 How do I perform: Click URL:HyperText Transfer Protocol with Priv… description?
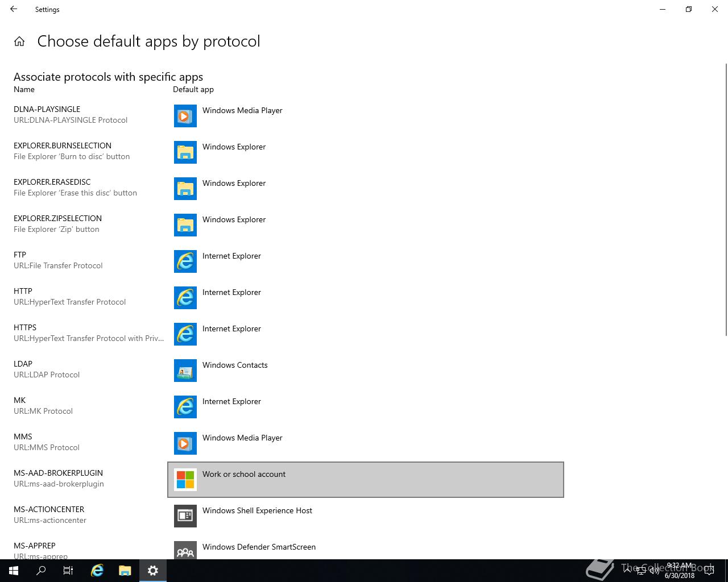[x=89, y=338]
